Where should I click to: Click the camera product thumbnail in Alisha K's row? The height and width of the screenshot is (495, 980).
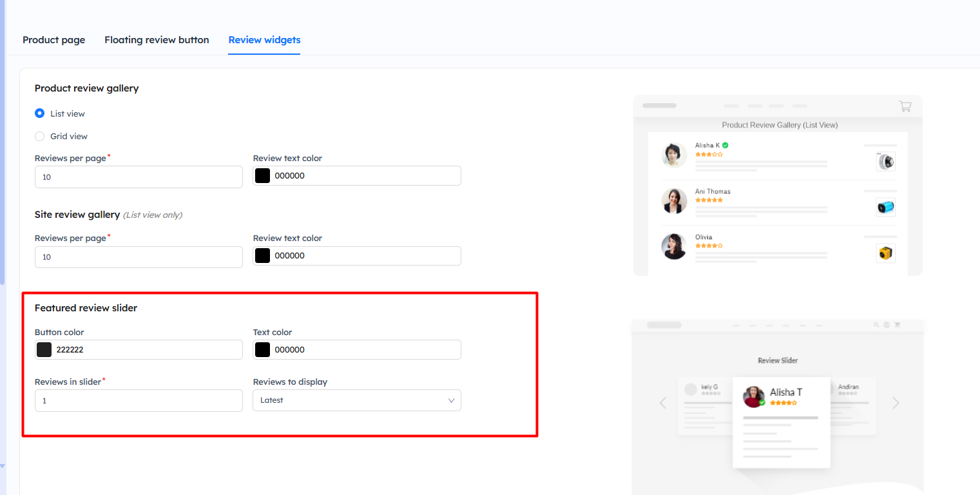click(x=886, y=161)
